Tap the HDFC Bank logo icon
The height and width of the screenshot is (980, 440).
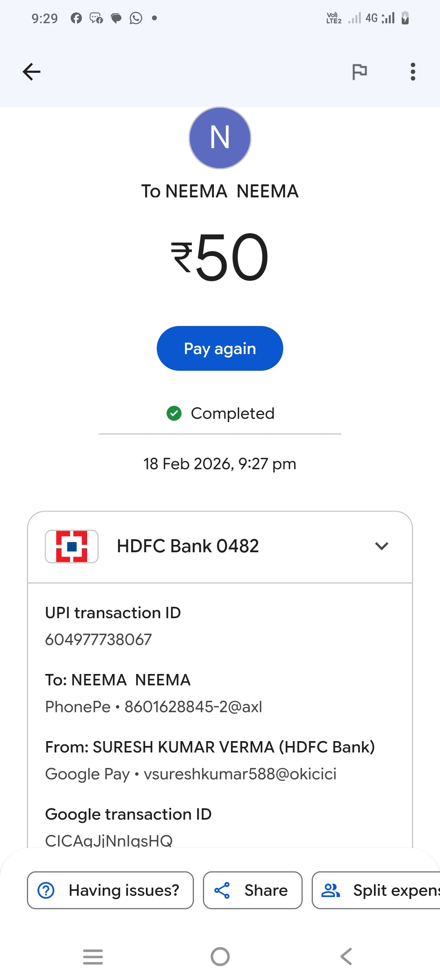(72, 546)
